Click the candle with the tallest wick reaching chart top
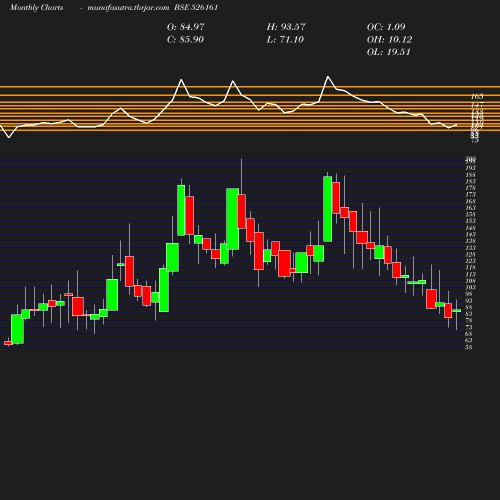 point(242,211)
